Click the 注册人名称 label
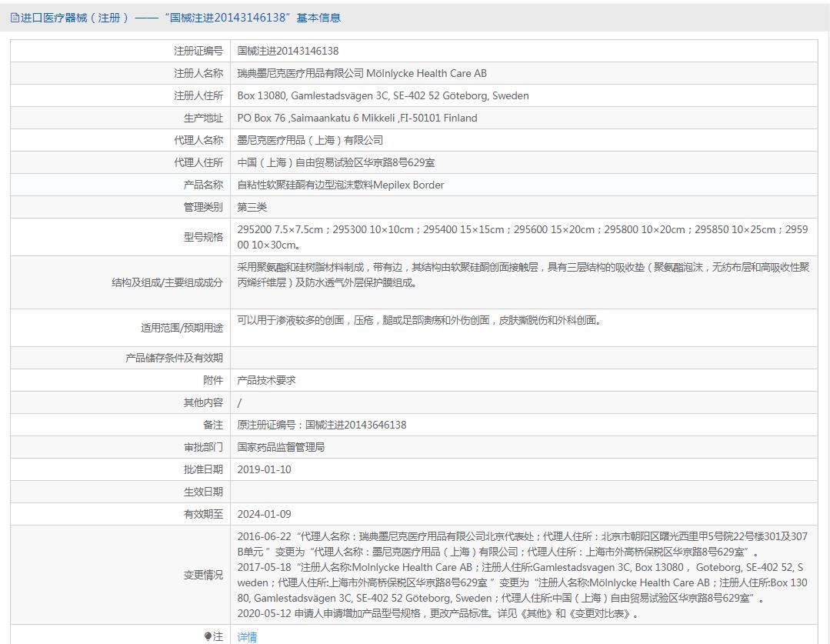The width and height of the screenshot is (830, 644). coord(198,73)
